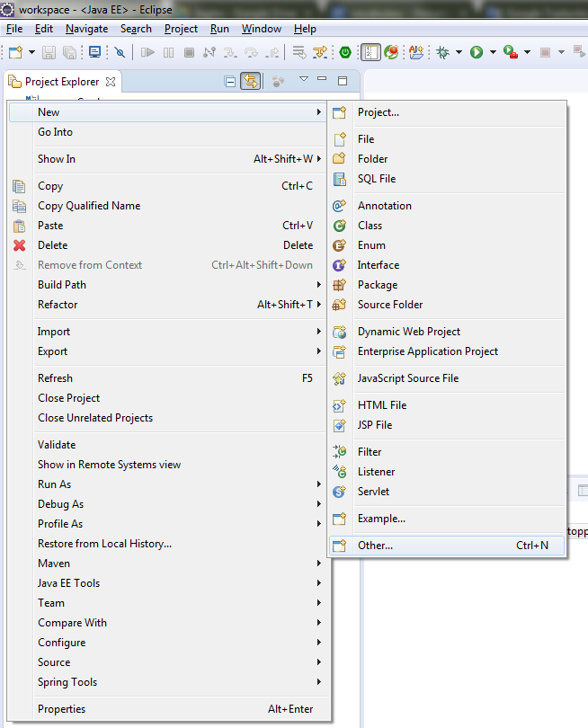Maximize the Project Explorer view

(343, 81)
